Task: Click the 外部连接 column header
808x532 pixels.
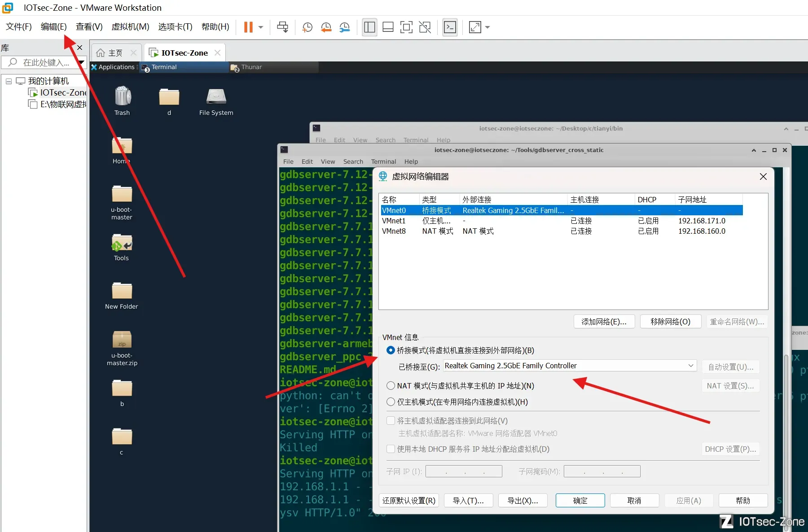Action: (x=514, y=200)
